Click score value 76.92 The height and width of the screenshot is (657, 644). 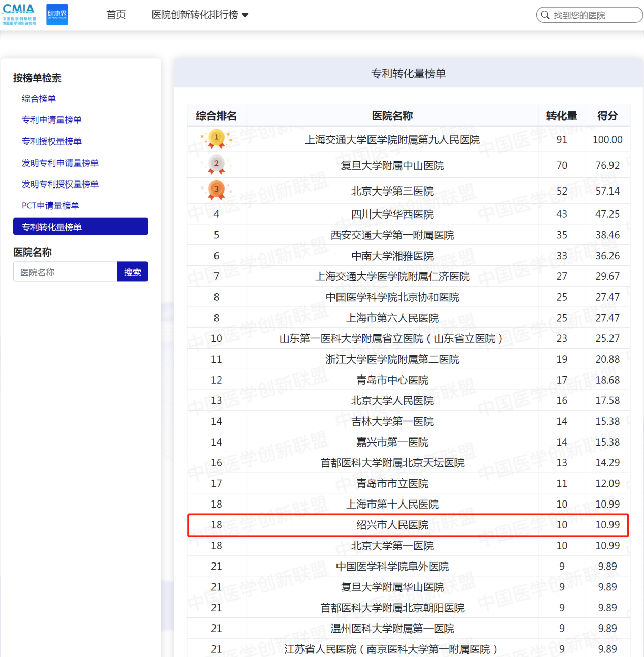[x=607, y=165]
